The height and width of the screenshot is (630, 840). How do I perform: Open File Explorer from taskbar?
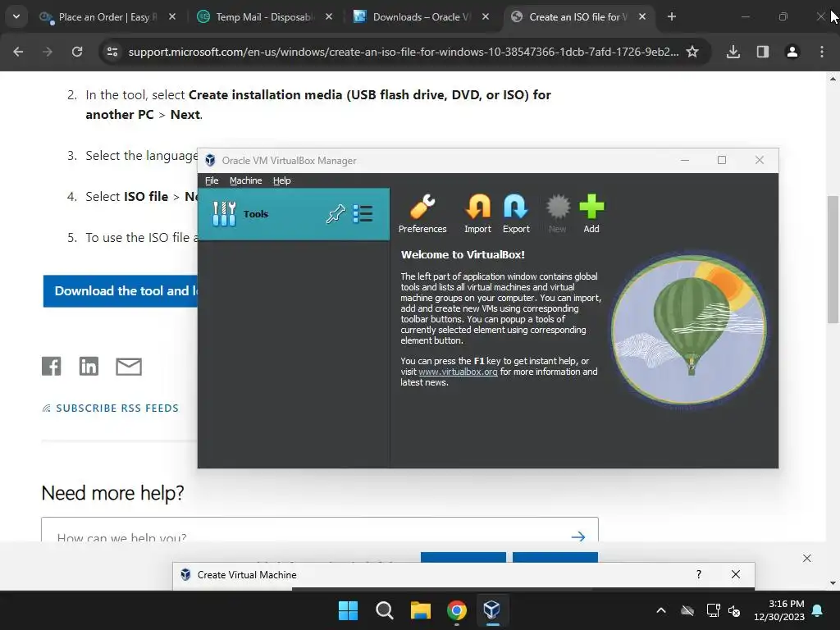click(x=421, y=610)
